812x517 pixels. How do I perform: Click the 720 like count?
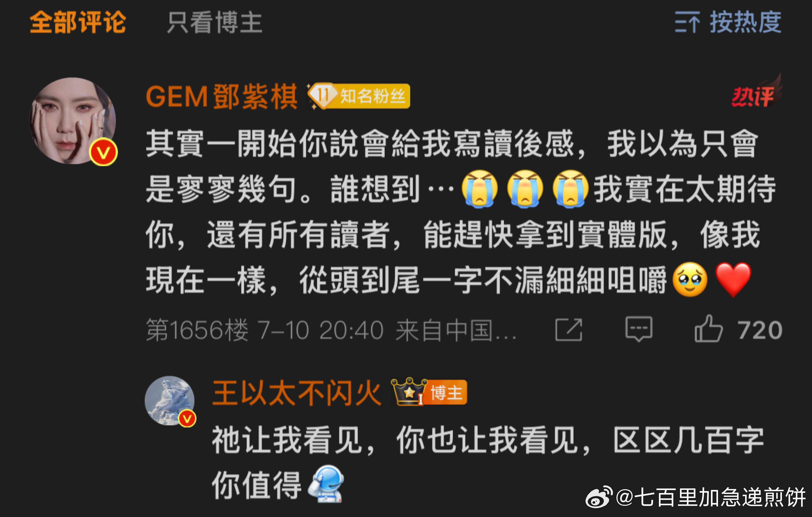pos(760,330)
